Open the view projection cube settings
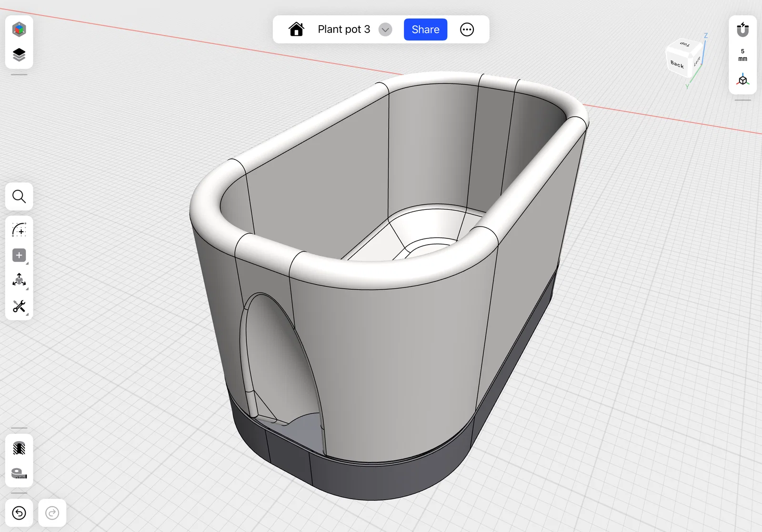762x532 pixels. click(742, 80)
